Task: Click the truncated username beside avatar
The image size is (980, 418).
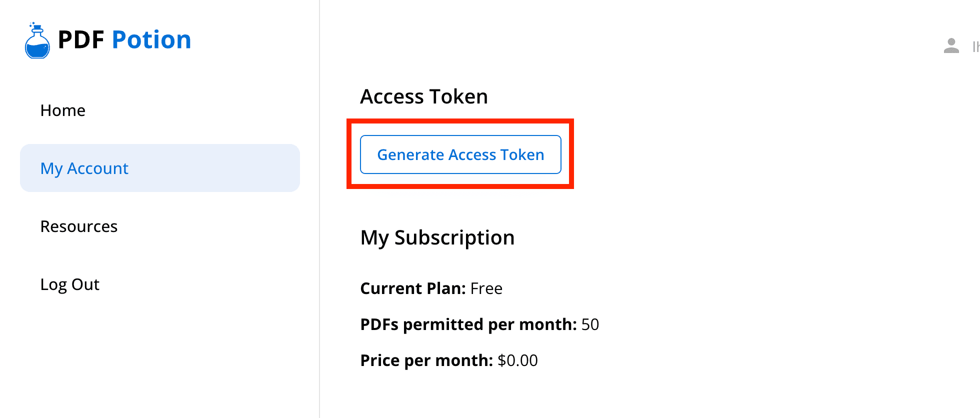Action: click(975, 46)
